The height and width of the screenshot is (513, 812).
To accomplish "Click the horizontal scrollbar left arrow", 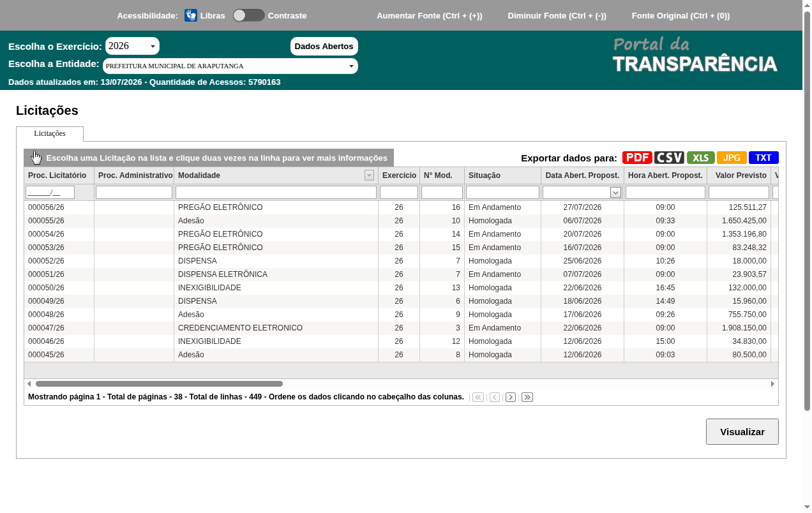I will (29, 384).
